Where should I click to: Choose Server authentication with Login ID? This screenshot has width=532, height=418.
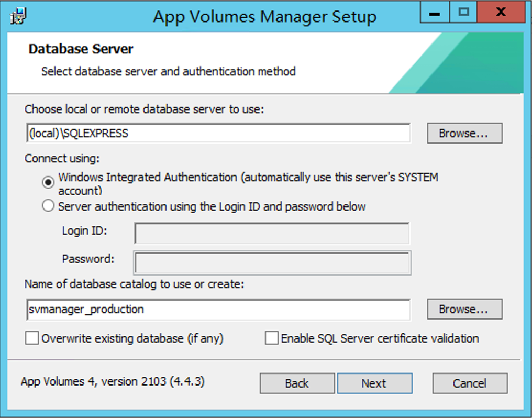coord(48,206)
